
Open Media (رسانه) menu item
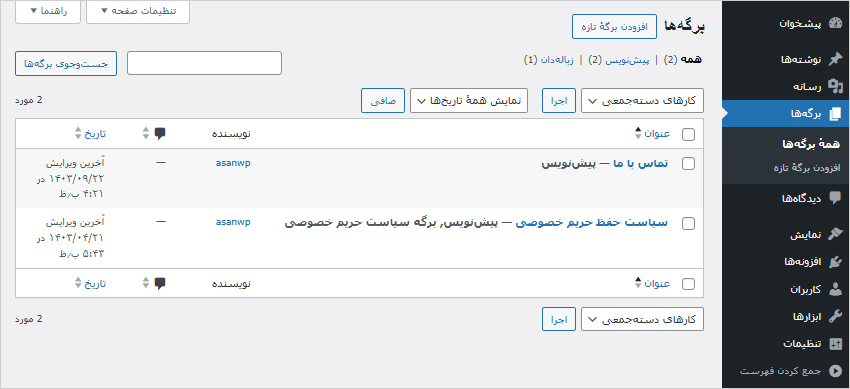pyautogui.click(x=808, y=87)
